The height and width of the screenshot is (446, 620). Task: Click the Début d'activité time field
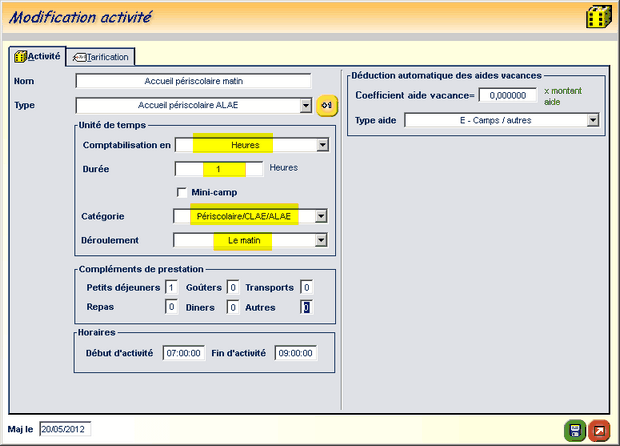point(184,353)
